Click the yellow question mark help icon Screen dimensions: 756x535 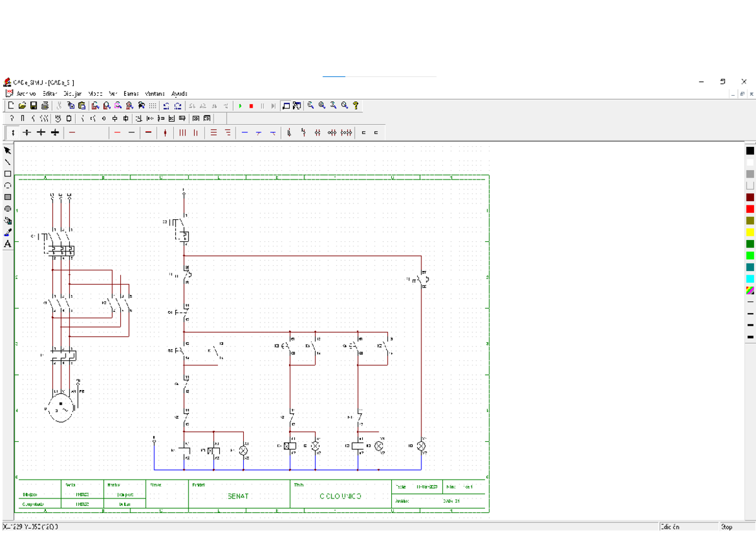(355, 106)
